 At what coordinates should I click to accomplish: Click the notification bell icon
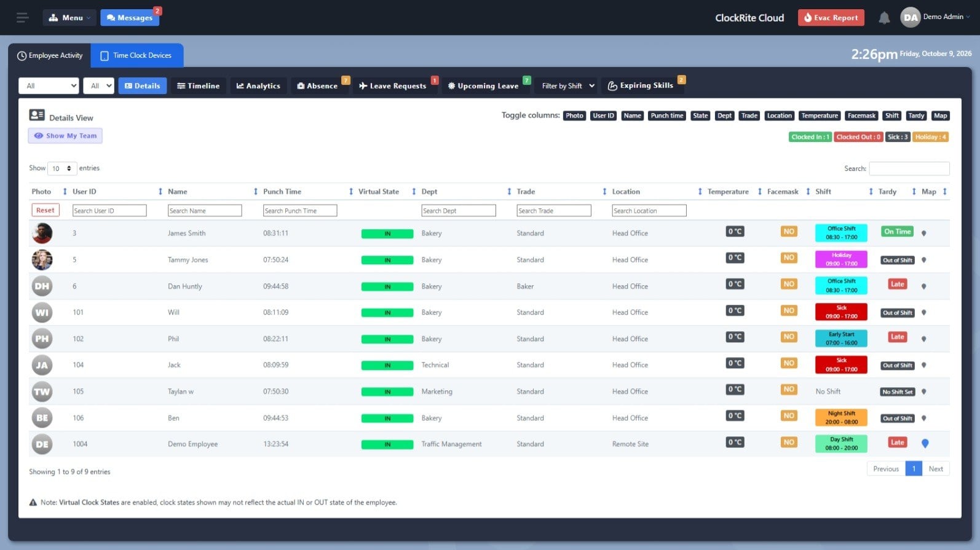coord(884,18)
